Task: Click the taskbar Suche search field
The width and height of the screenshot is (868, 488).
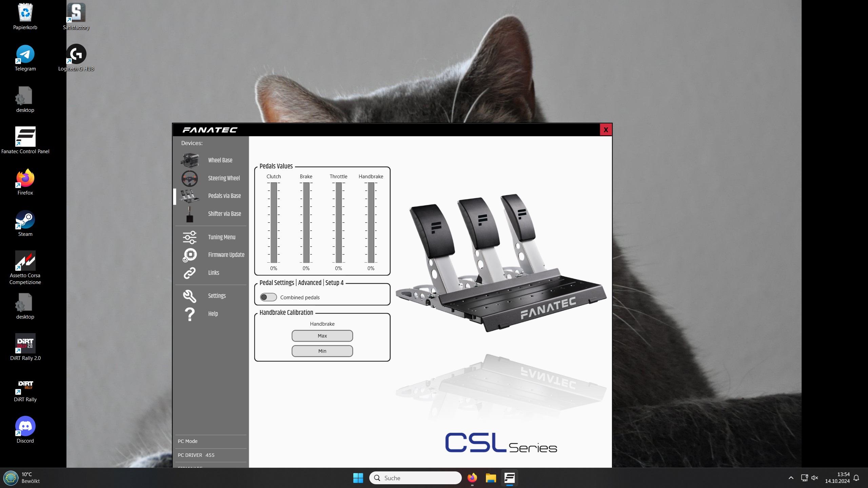Action: (x=415, y=478)
